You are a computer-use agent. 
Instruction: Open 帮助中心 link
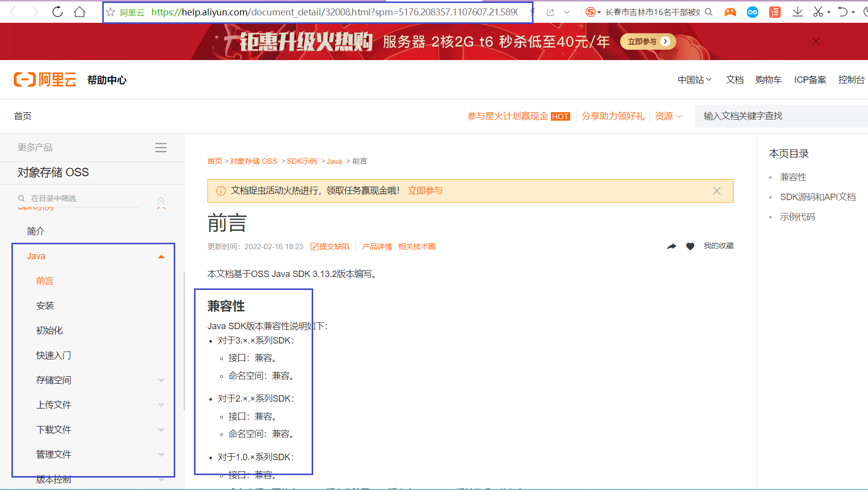click(x=107, y=80)
